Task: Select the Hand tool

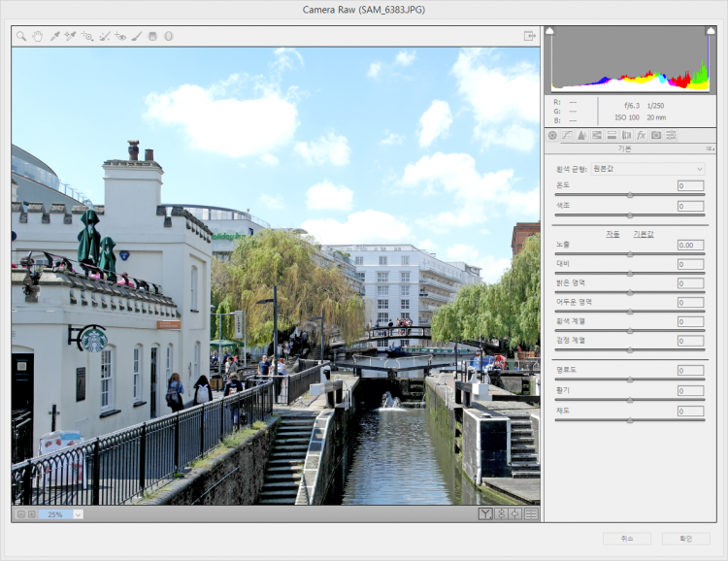Action: click(x=38, y=36)
